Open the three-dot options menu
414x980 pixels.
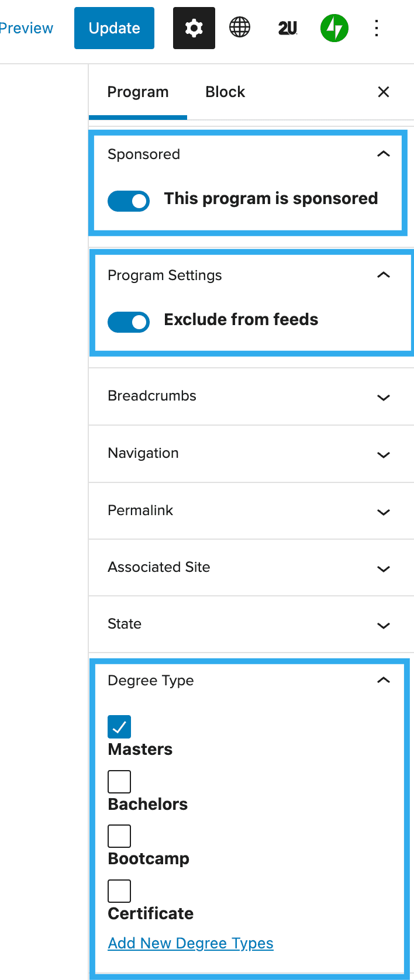click(377, 28)
